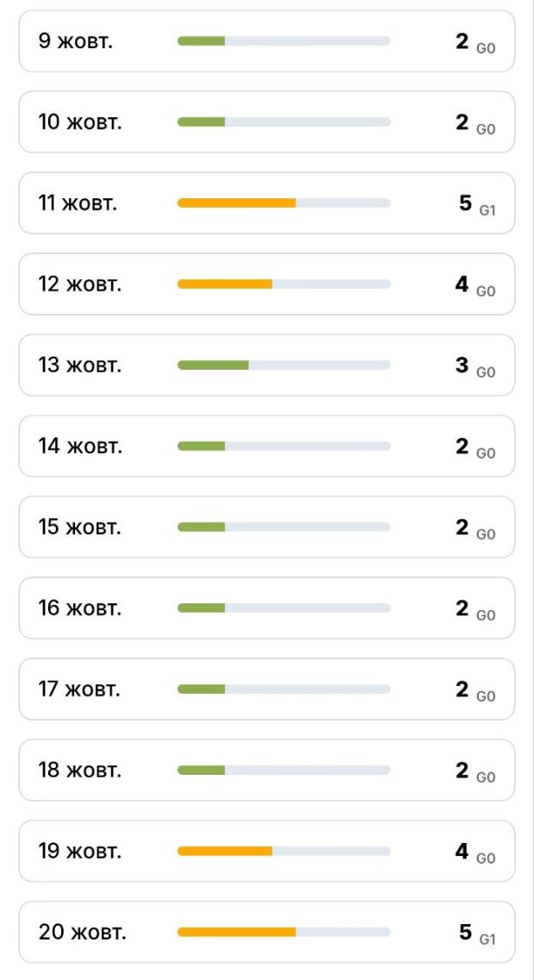Select the 16 жовт. date label
Screen dimensions: 534x980
[x=80, y=609]
